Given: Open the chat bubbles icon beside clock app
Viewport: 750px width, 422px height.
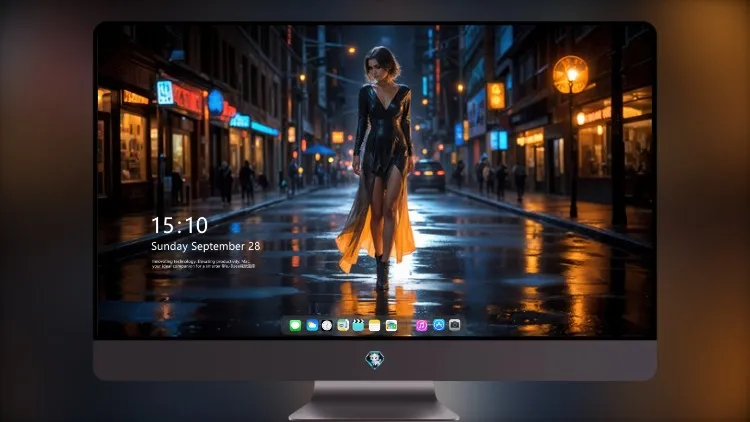Looking at the screenshot, I should pyautogui.click(x=342, y=325).
